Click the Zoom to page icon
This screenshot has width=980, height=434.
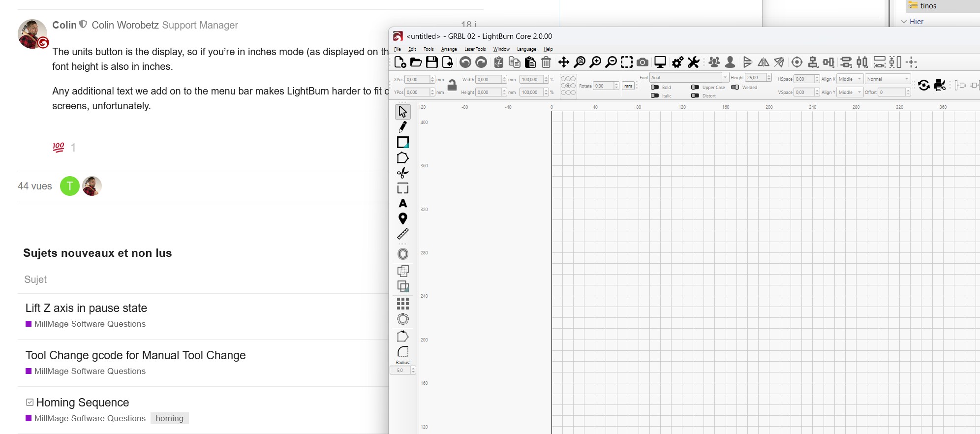(580, 62)
